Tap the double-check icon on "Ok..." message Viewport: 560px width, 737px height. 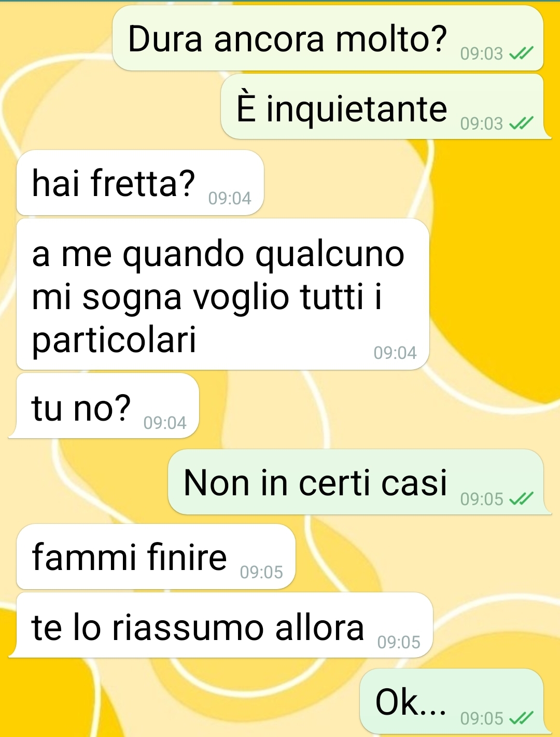(521, 718)
